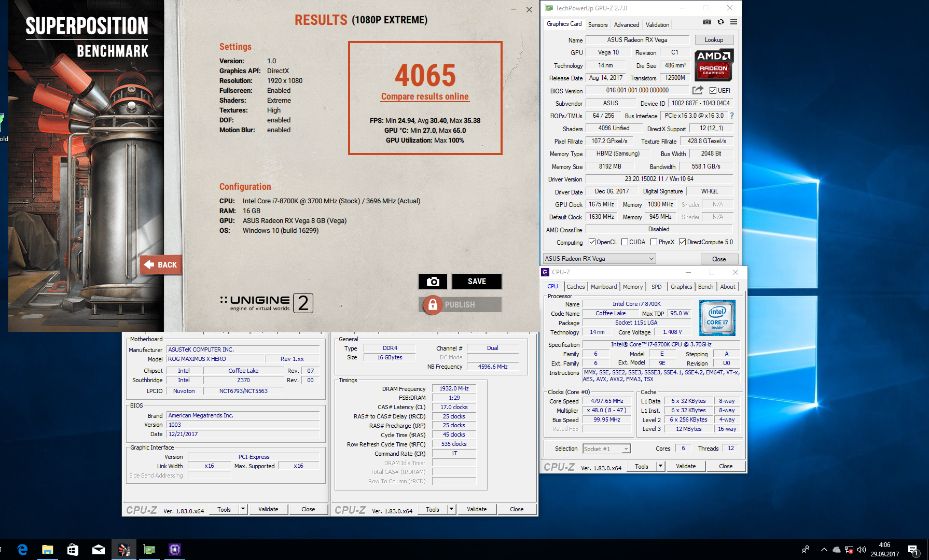Click the Driver Version field in GPU-Z
Image resolution: width=929 pixels, height=560 pixels.
click(659, 179)
